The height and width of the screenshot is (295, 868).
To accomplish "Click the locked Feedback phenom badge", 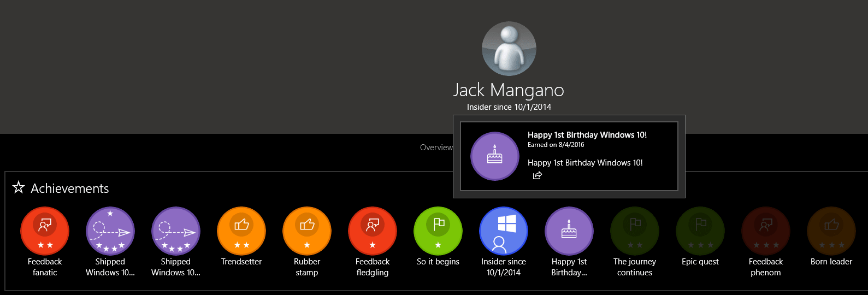I will point(766,231).
